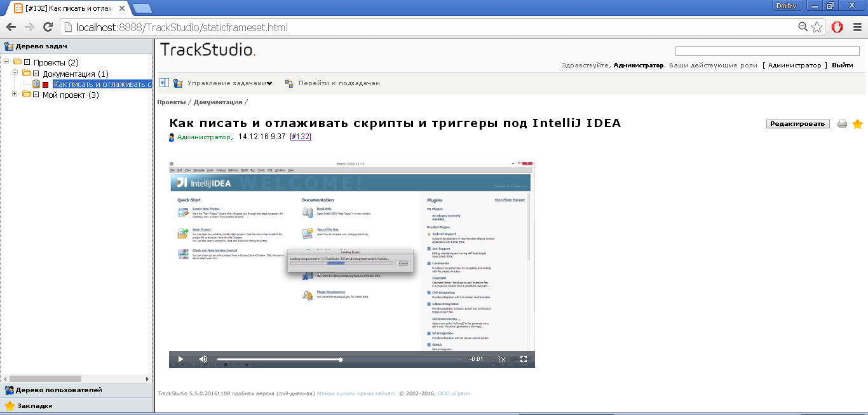Expand the Мой проект tree node
The width and height of the screenshot is (868, 415).
click(x=15, y=94)
